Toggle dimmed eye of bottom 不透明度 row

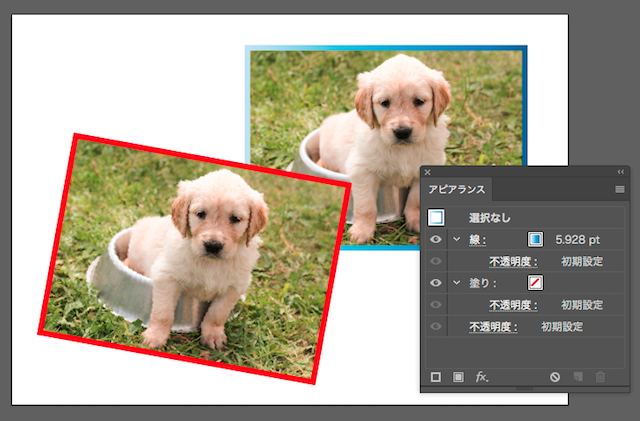point(436,326)
